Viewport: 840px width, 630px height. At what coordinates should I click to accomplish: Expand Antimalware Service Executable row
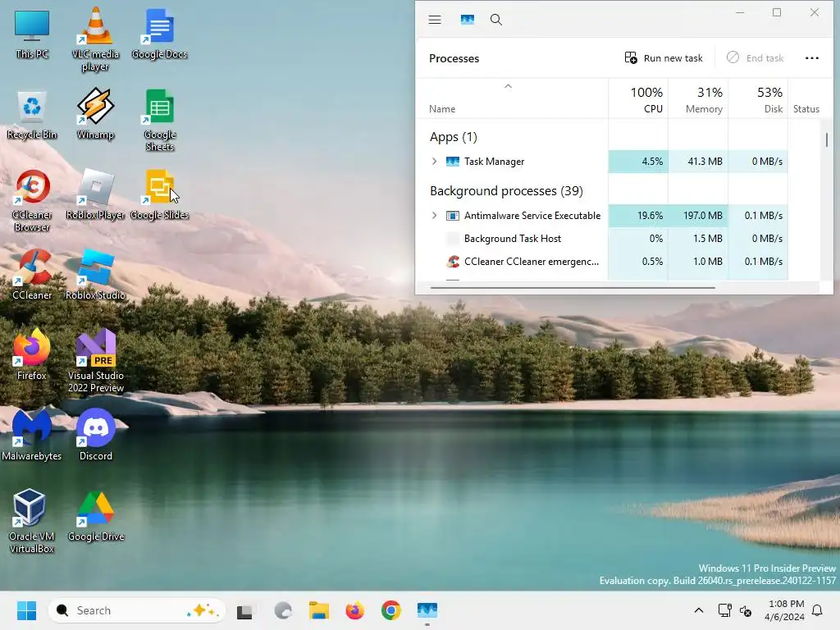(x=434, y=216)
